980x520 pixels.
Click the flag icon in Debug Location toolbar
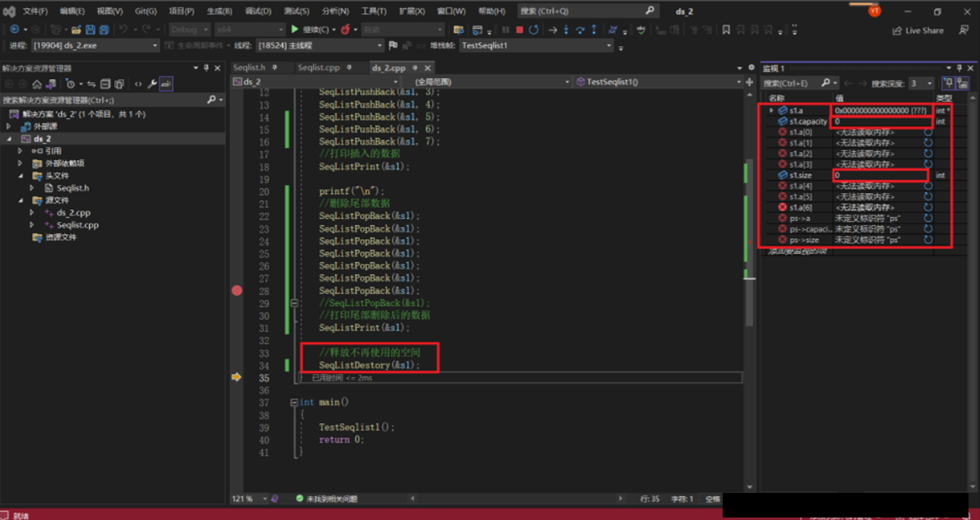pos(393,45)
